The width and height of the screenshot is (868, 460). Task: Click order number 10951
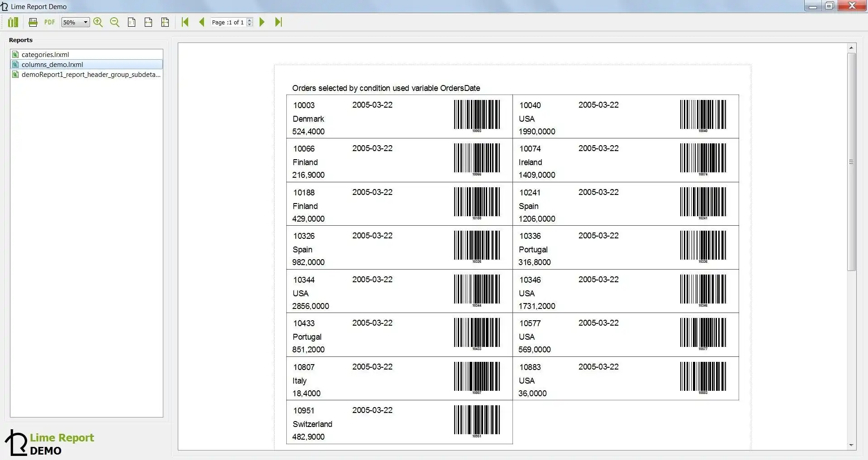tap(304, 411)
